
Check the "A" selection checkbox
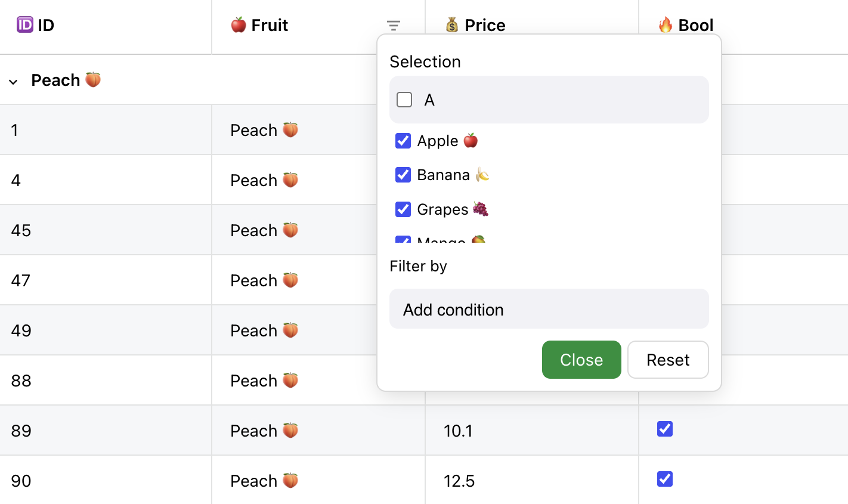click(404, 100)
